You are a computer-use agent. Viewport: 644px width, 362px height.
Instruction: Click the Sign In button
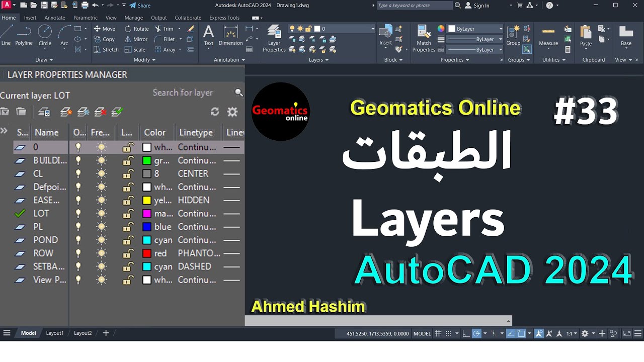point(477,6)
